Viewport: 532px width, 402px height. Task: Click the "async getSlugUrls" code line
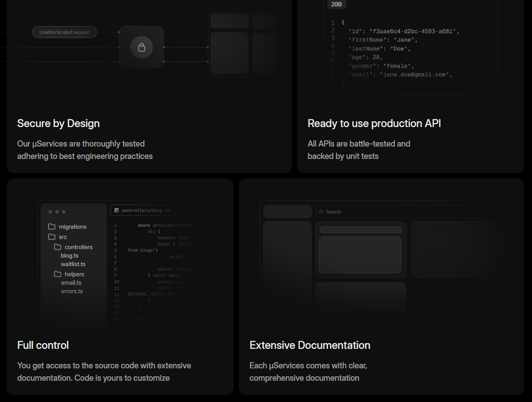click(x=171, y=225)
